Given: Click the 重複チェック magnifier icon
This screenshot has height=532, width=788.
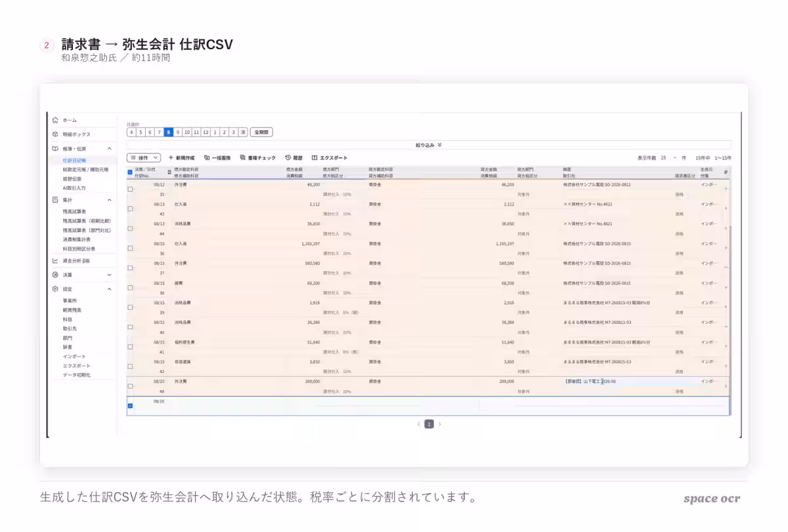Looking at the screenshot, I should click(242, 158).
